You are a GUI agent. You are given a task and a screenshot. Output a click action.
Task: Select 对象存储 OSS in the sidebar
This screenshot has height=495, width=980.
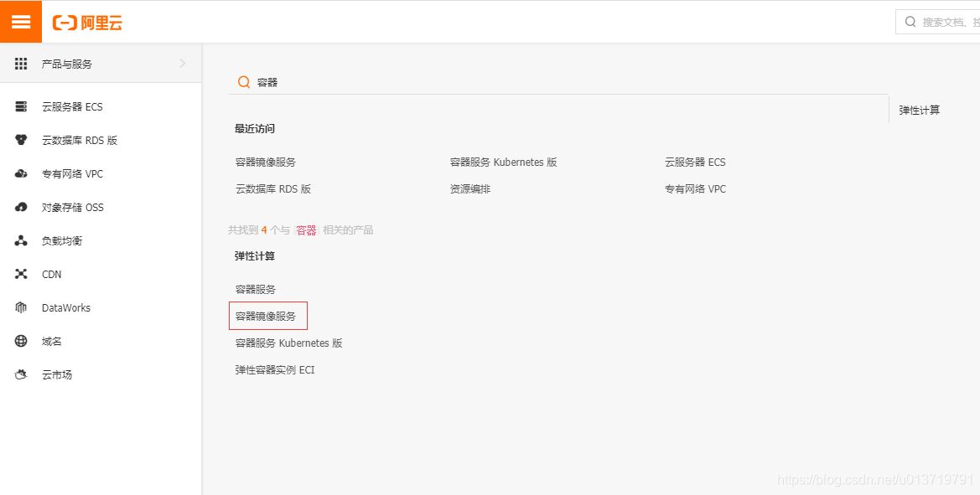click(72, 207)
